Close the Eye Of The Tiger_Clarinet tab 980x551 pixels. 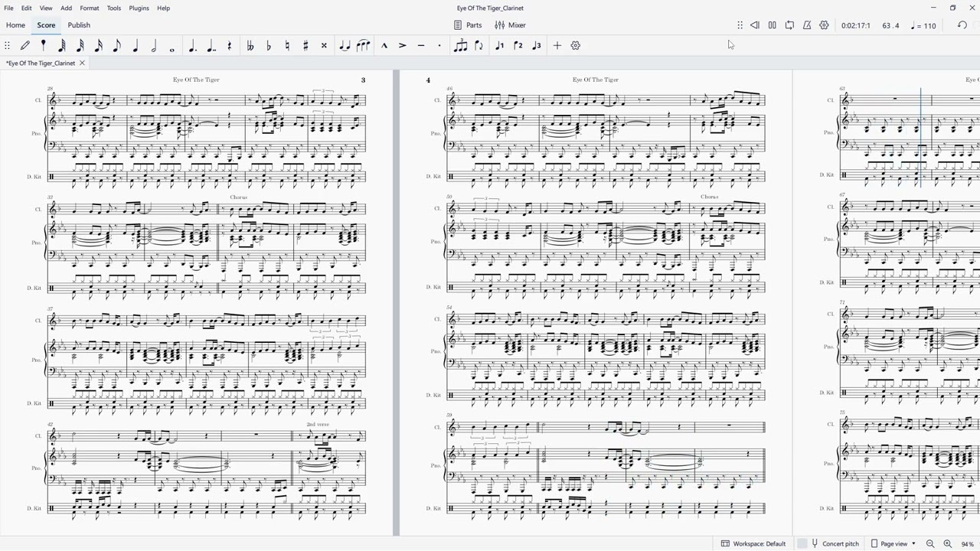point(82,63)
